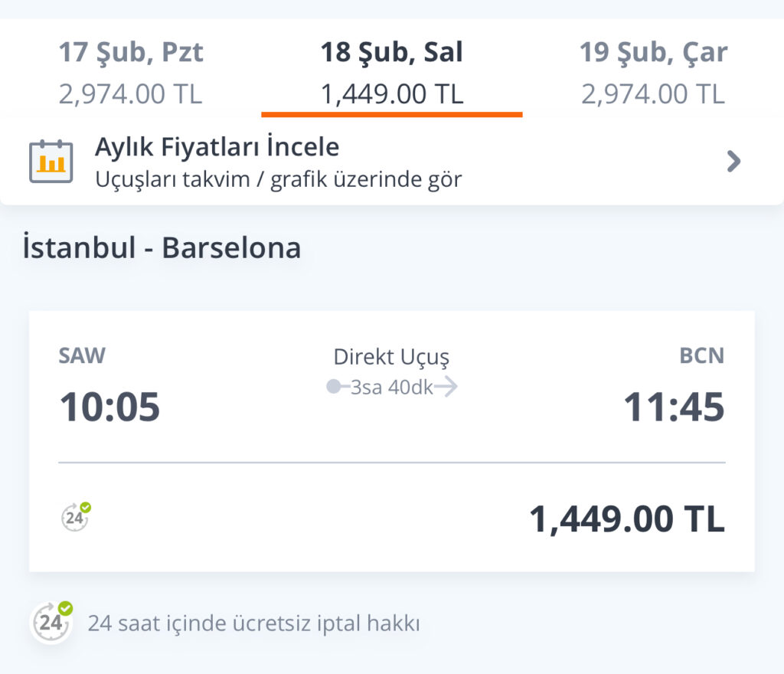Click the monthly prices calendar chart icon
Screen dimensions: 784x674
(x=51, y=162)
